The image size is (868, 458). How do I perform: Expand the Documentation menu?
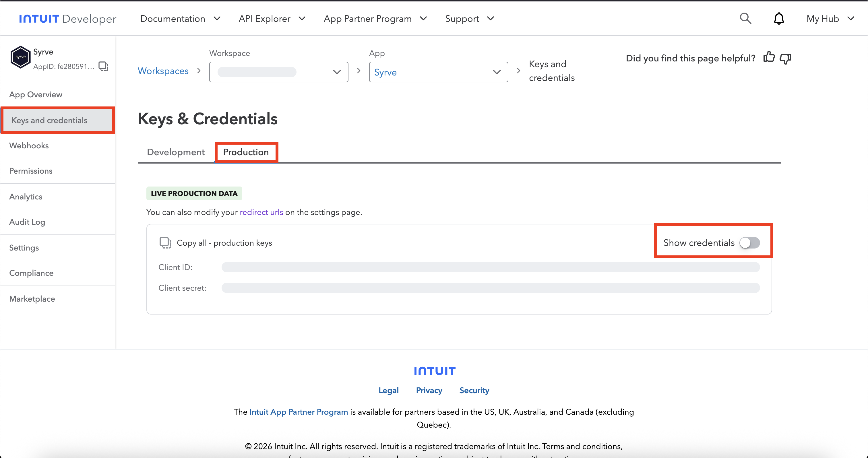180,19
